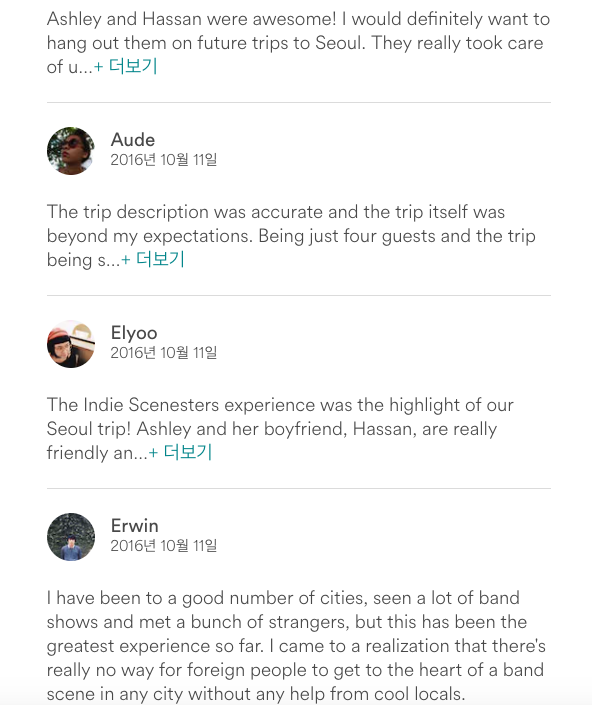This screenshot has height=705, width=592.
Task: Expand Elyoo's review with 더보기
Action: coord(180,452)
